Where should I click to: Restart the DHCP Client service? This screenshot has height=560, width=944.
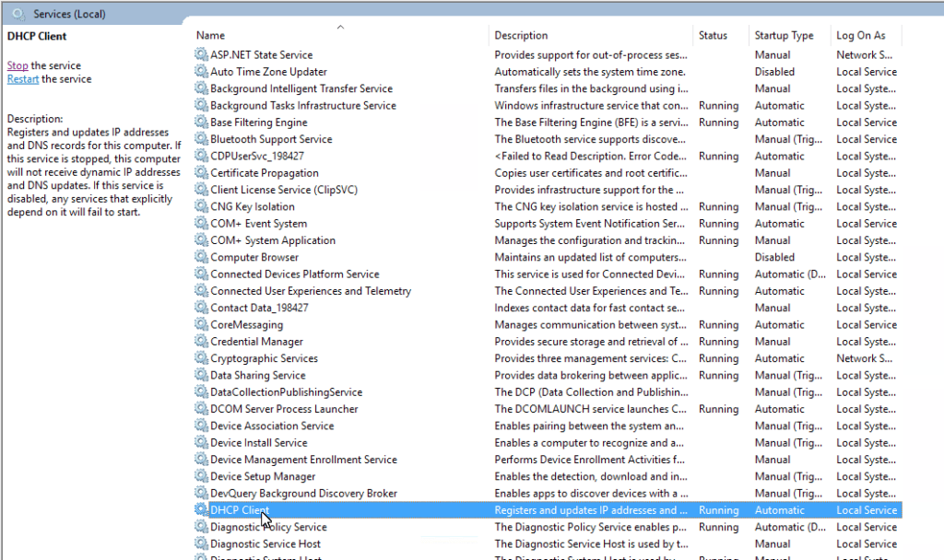click(22, 78)
